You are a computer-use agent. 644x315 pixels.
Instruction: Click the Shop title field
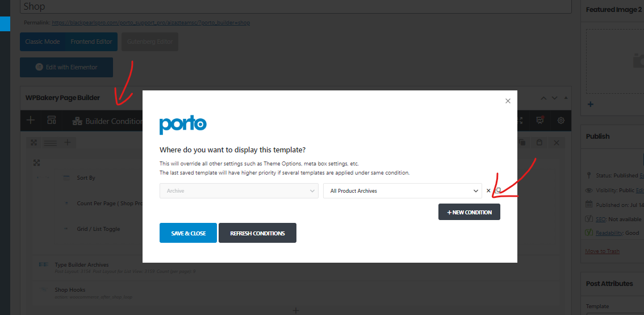click(296, 7)
